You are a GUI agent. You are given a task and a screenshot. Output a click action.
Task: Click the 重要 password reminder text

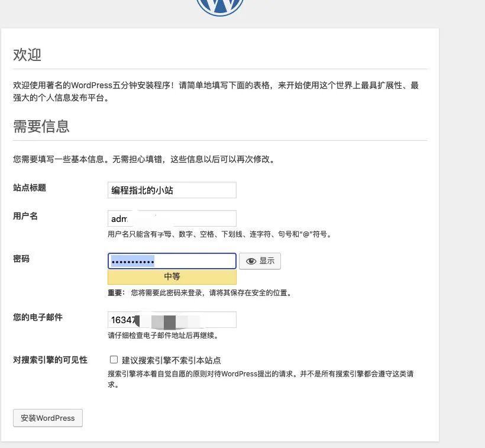click(x=200, y=293)
